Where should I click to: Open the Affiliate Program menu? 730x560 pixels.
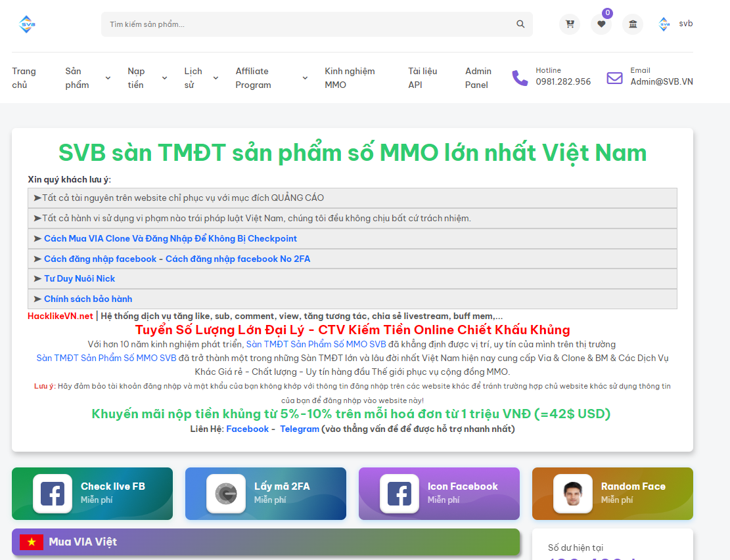[x=253, y=77]
